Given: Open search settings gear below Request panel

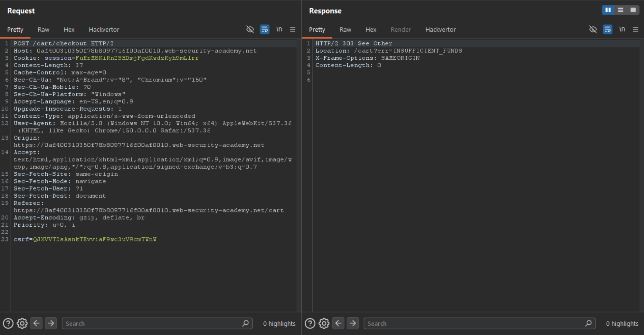Looking at the screenshot, I should pos(22,323).
